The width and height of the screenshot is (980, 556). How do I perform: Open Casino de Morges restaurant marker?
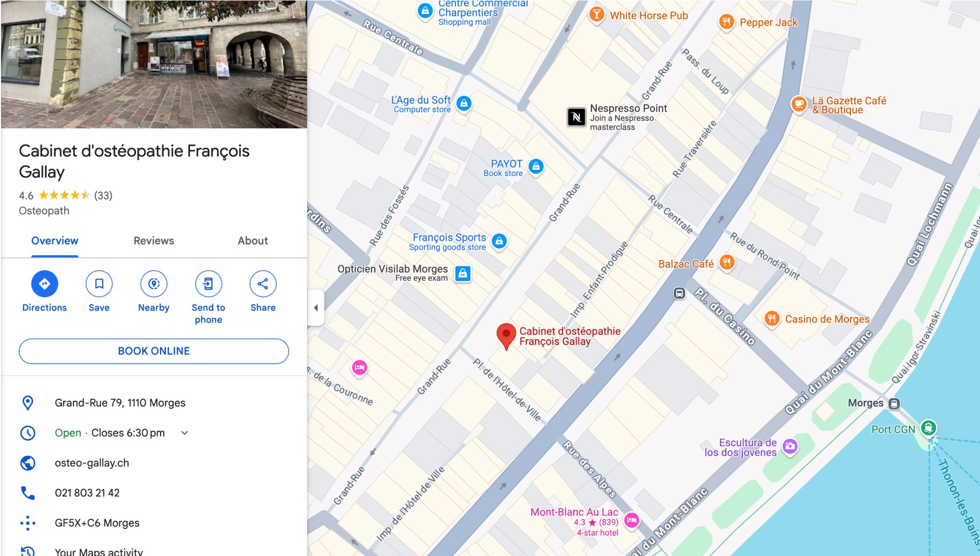click(x=771, y=319)
